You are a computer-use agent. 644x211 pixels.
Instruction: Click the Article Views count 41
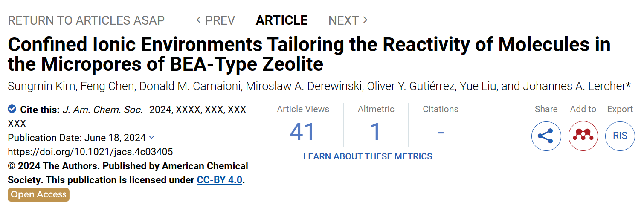(x=302, y=132)
